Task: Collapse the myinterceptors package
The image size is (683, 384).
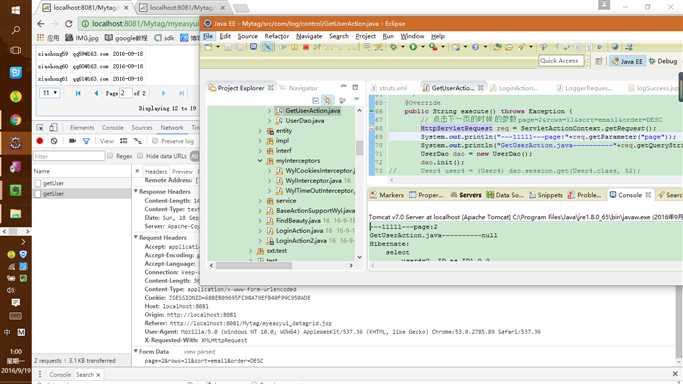Action: coord(260,161)
